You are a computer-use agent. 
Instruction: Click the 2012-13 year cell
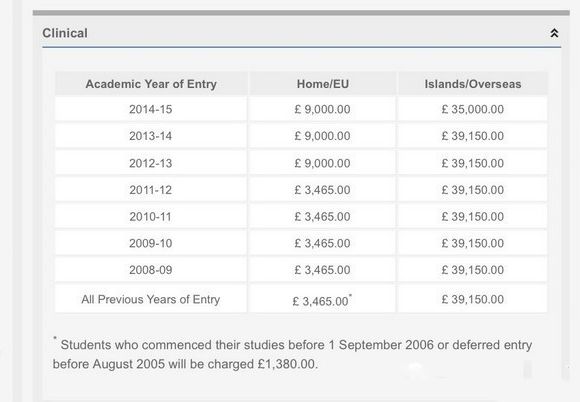pos(151,163)
